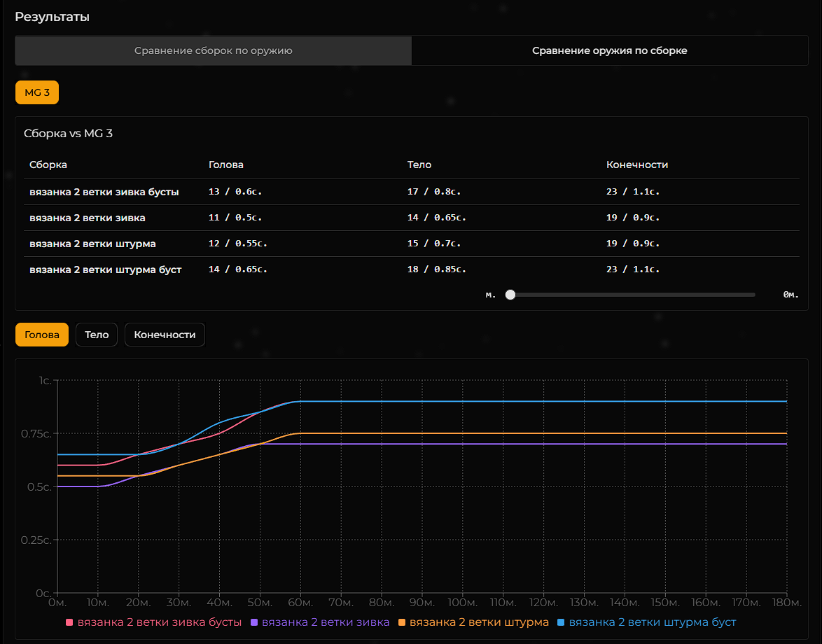Click the Конечности column header in table
Image resolution: width=822 pixels, height=644 pixels.
click(637, 165)
